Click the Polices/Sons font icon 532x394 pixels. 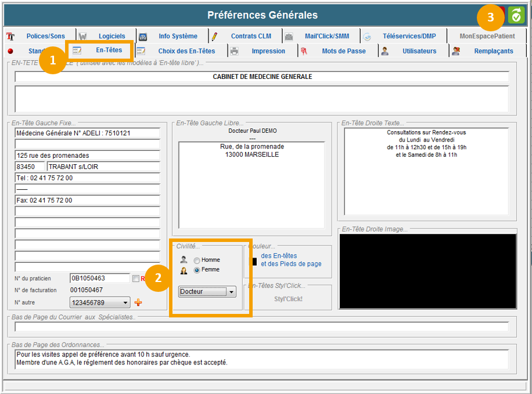10,36
